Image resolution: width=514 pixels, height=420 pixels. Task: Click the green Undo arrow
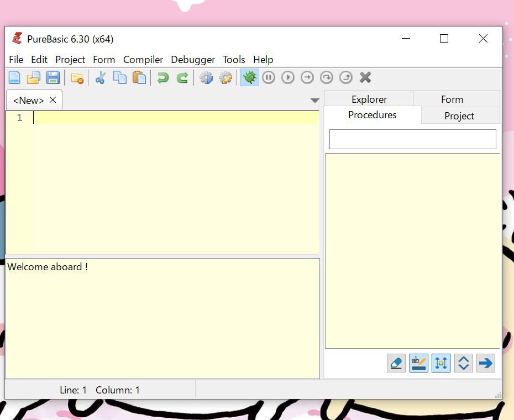pos(162,78)
